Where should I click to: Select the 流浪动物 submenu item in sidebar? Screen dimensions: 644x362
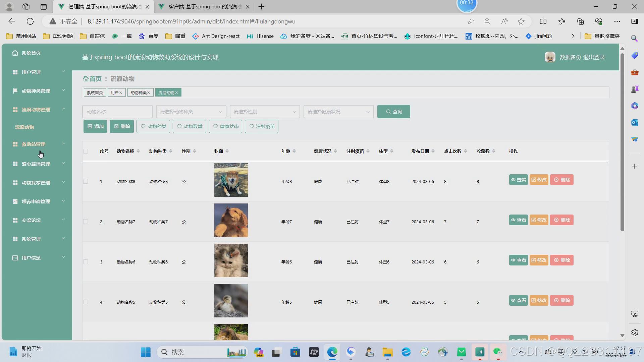click(x=24, y=127)
